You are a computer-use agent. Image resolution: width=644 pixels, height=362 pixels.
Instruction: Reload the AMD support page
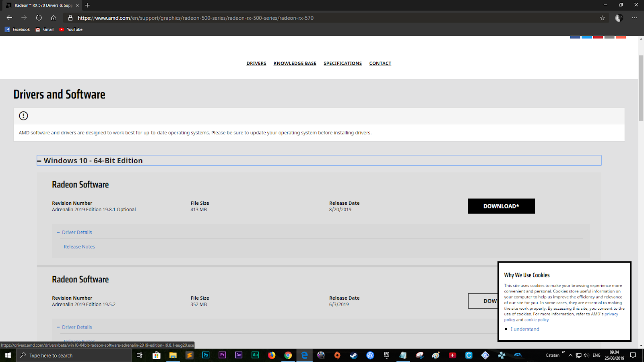click(39, 18)
